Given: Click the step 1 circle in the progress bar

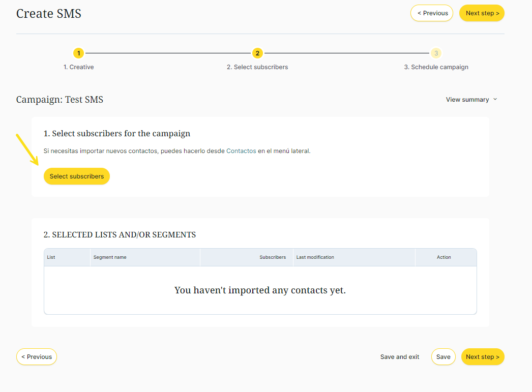Looking at the screenshot, I should pos(78,53).
